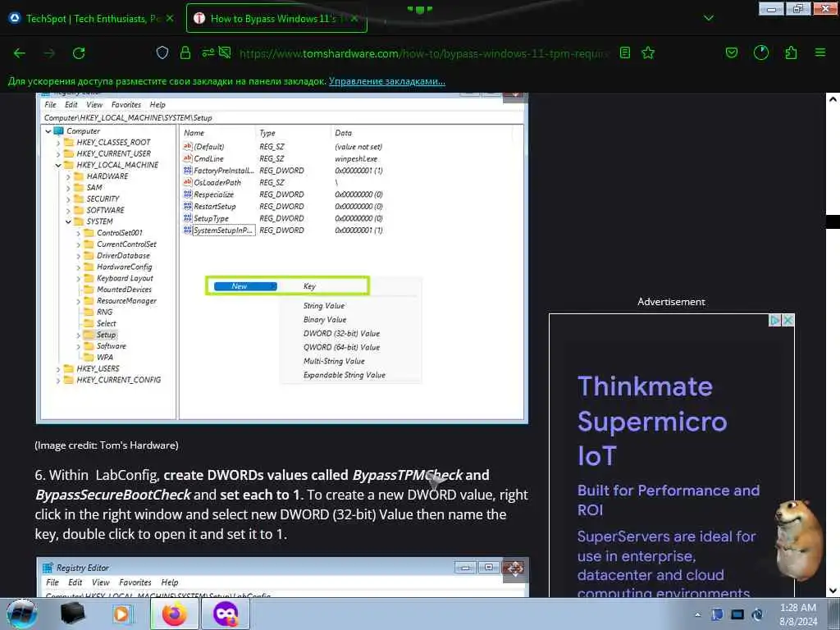Open the Action Center flag icon
Screen dimensions: 840x630
(717, 614)
